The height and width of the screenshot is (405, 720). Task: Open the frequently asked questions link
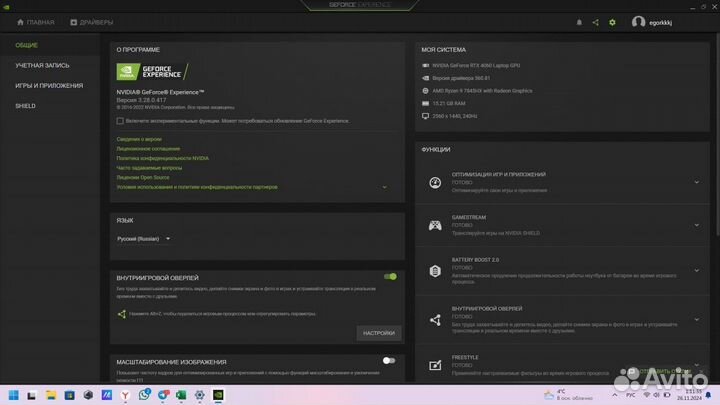[x=149, y=168]
